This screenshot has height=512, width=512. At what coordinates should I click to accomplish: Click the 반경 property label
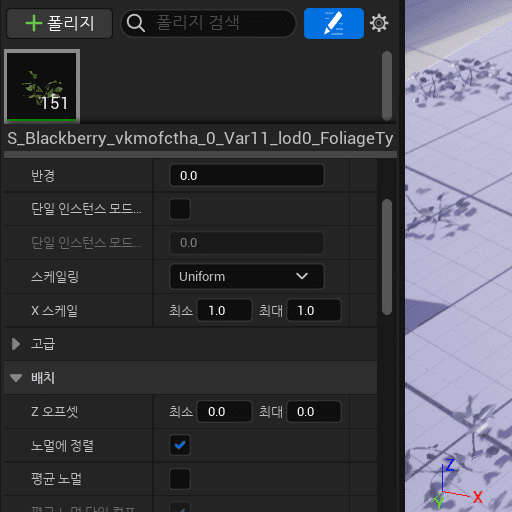(x=43, y=176)
